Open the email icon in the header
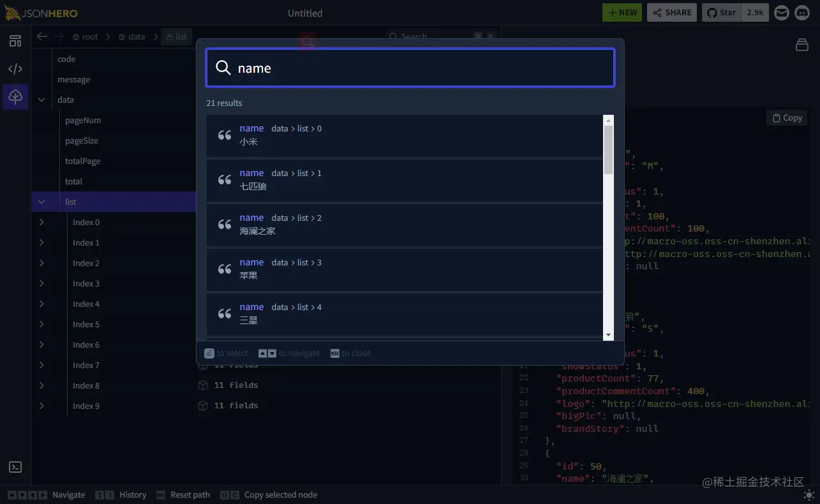This screenshot has width=820, height=504. click(782, 12)
